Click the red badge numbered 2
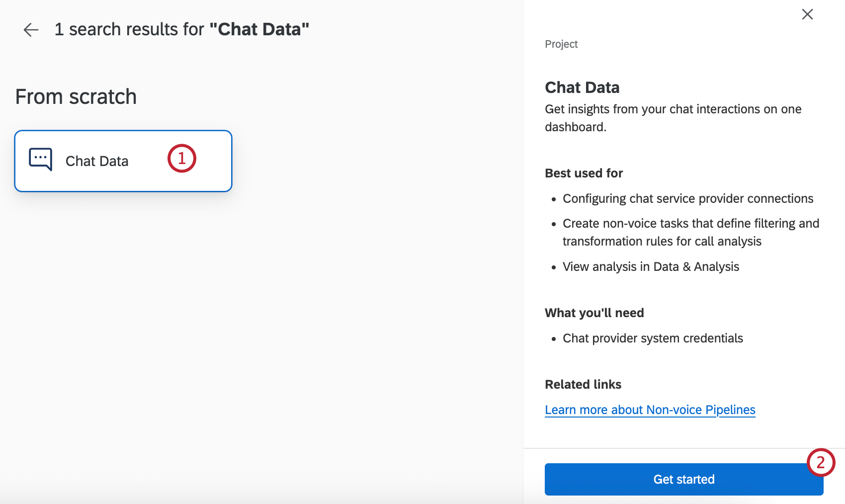 pos(821,463)
